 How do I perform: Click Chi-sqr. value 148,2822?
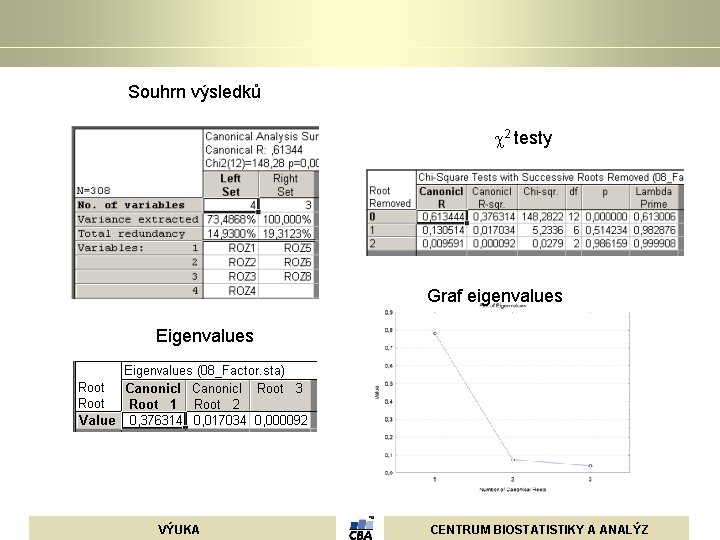tap(541, 216)
